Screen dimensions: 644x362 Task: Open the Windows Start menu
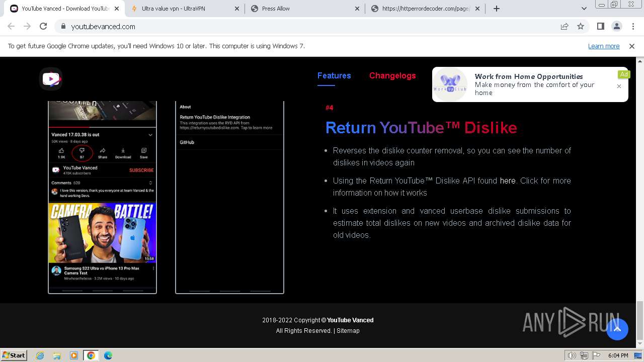pyautogui.click(x=14, y=355)
